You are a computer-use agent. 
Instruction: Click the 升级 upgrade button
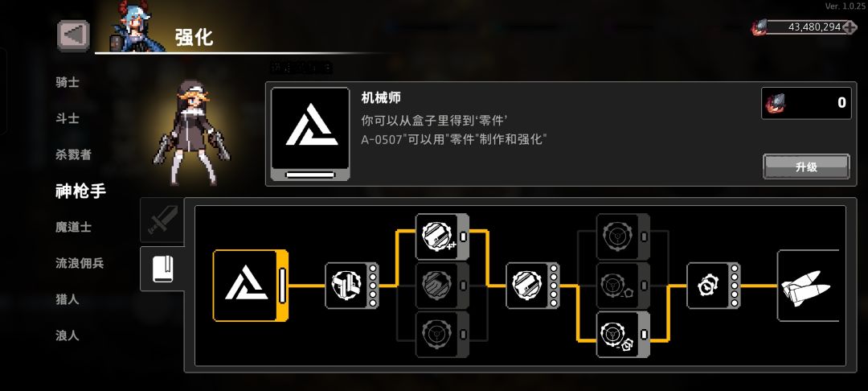tap(806, 167)
